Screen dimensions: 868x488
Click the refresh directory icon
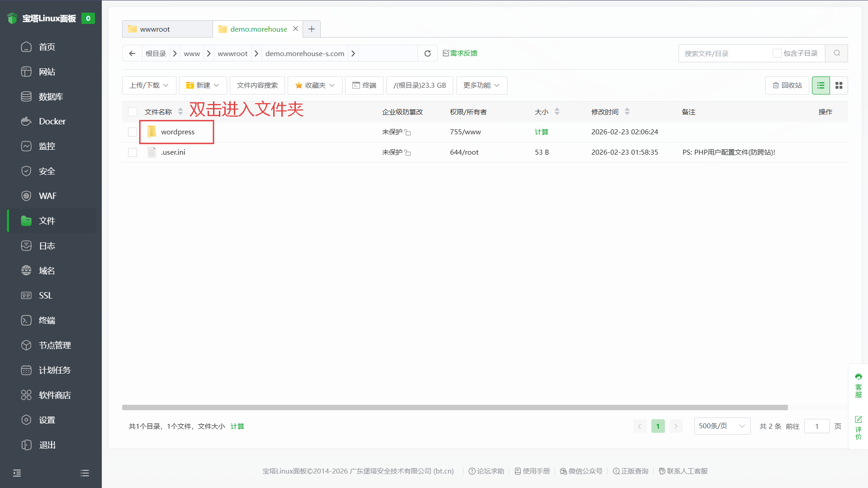coord(427,53)
